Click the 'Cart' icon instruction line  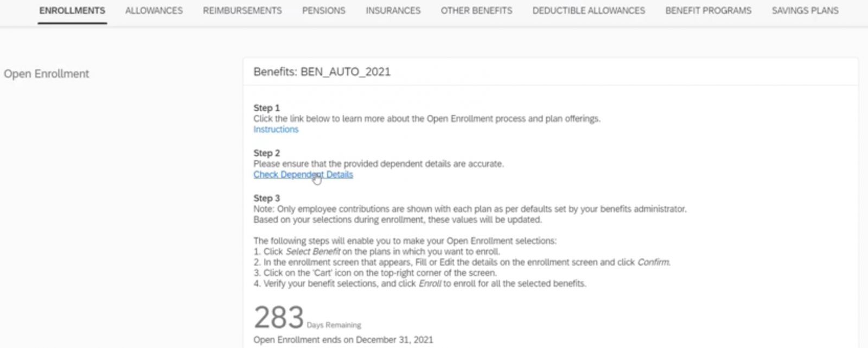(375, 273)
